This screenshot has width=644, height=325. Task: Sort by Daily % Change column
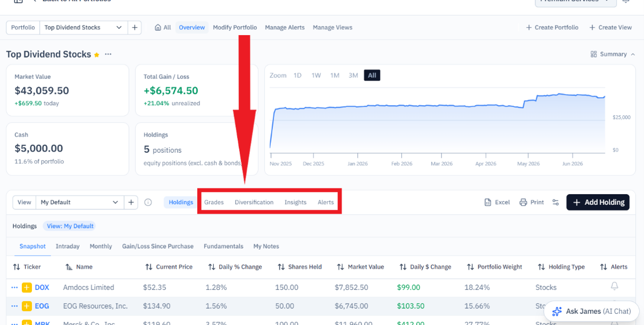coord(235,267)
